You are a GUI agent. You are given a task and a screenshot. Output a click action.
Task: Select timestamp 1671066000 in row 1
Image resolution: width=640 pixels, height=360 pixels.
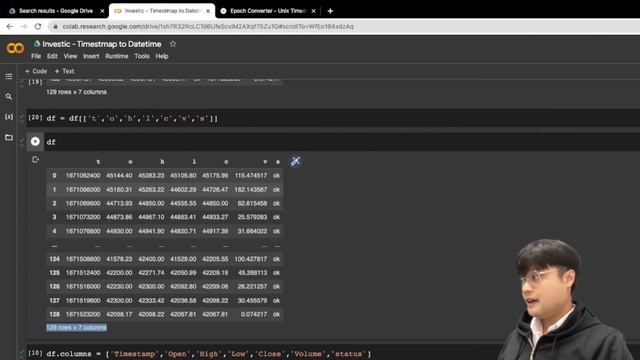tap(83, 190)
